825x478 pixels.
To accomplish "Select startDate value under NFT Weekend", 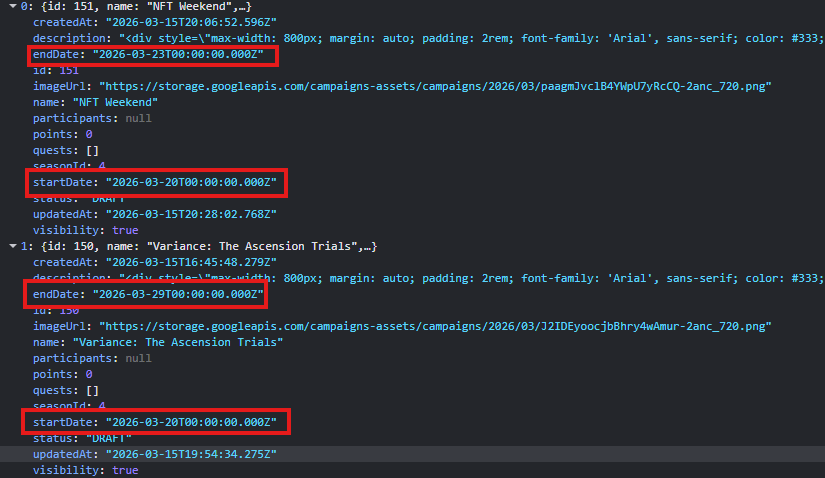I will [x=191, y=182].
